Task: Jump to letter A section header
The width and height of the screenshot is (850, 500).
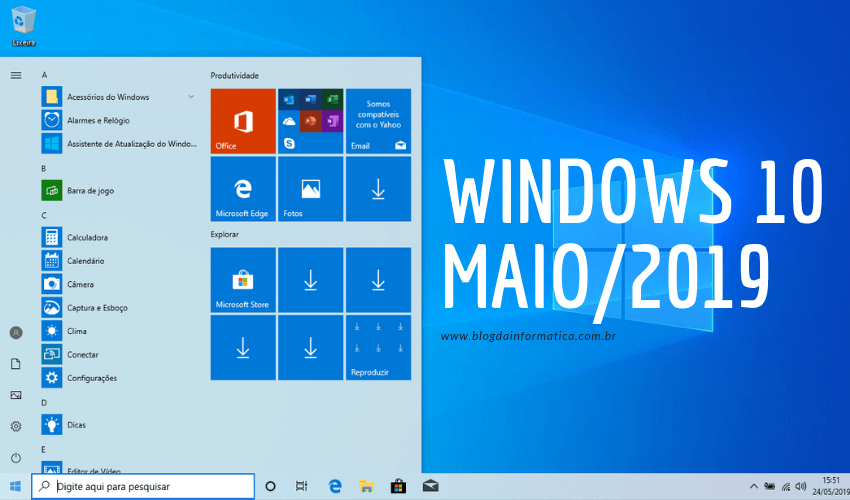Action: click(x=44, y=75)
